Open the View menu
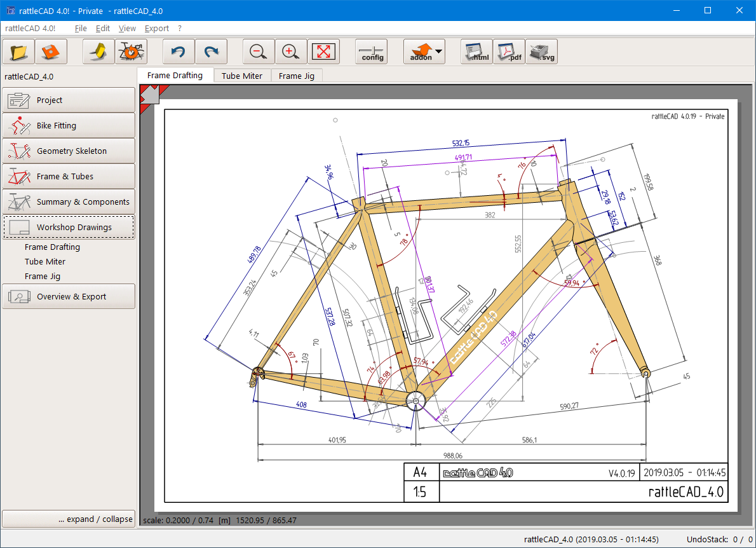Viewport: 756px width, 548px height. click(x=127, y=29)
